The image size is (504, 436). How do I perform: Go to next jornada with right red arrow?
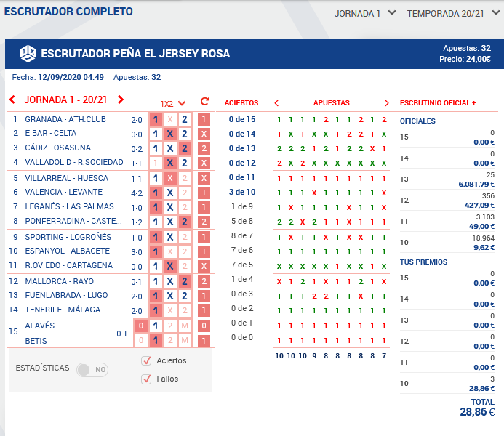(121, 100)
